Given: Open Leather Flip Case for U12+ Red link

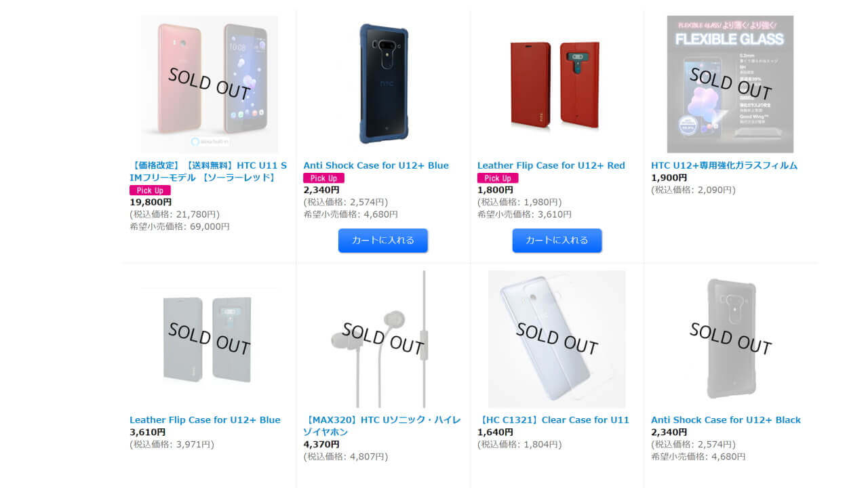Looking at the screenshot, I should point(551,165).
